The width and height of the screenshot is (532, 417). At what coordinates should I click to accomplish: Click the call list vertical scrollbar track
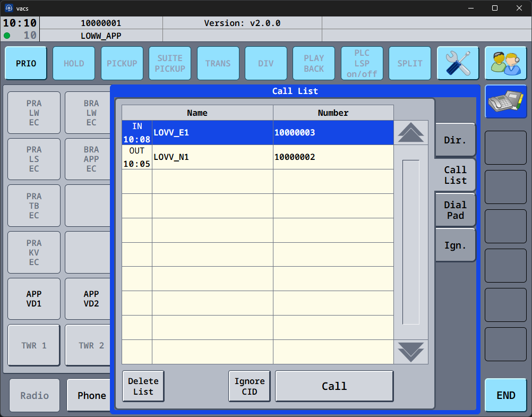tap(410, 242)
